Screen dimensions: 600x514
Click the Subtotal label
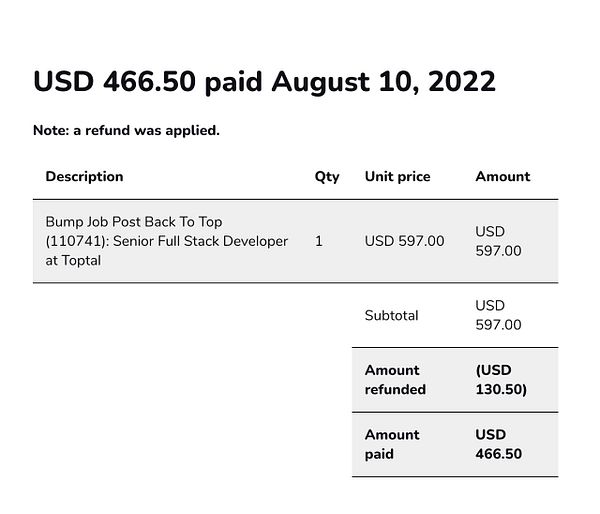pyautogui.click(x=391, y=315)
